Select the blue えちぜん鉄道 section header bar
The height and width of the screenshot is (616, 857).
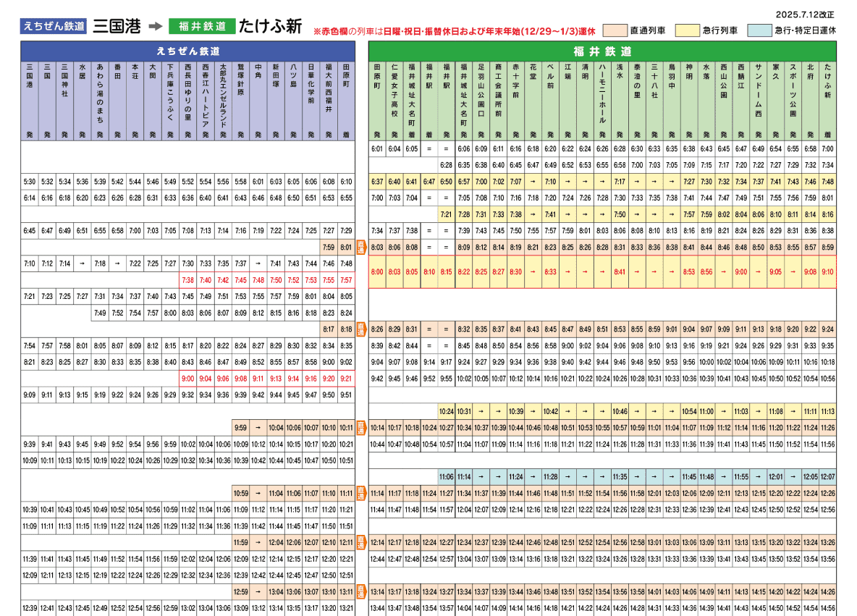click(188, 51)
